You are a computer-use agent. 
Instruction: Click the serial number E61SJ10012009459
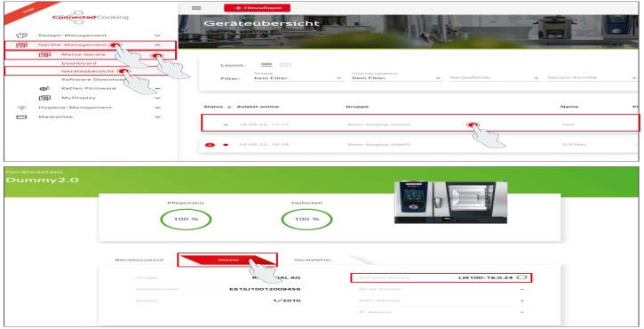[x=265, y=289]
